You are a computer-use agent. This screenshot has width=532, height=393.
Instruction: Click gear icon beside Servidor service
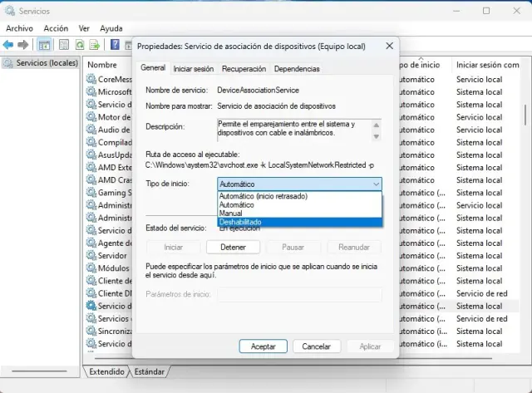(x=91, y=256)
